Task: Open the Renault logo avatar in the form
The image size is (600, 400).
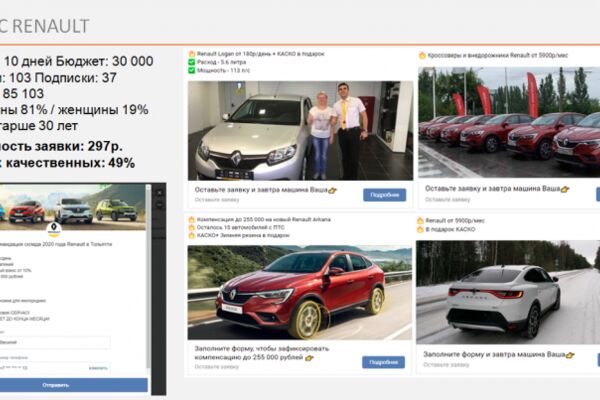Action: 54,229
